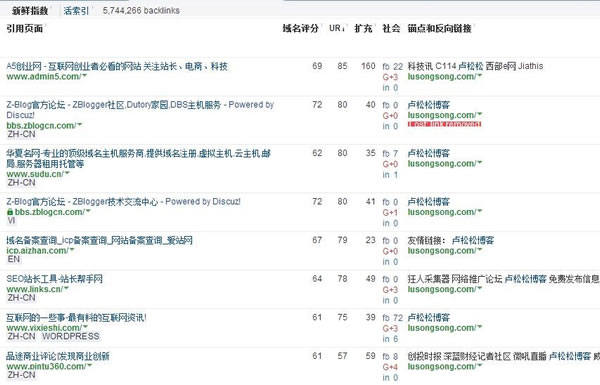Expand dropdown arrow next to www.sudu.cn

pos(67,173)
